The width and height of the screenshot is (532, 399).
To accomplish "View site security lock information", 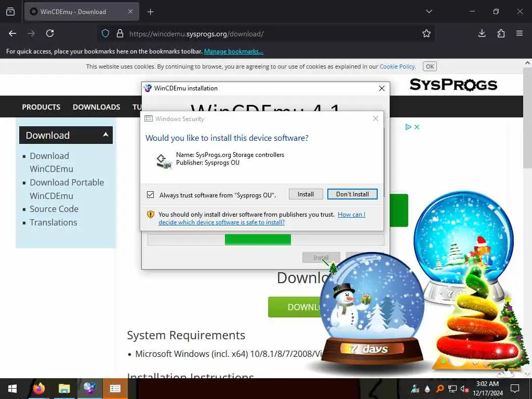I will click(x=120, y=34).
